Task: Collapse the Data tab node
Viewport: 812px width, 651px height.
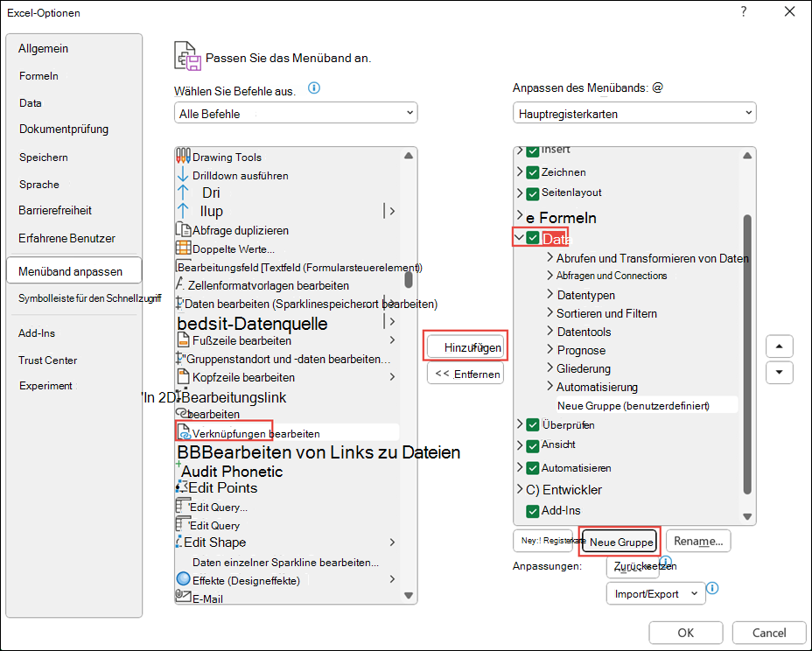Action: click(519, 238)
